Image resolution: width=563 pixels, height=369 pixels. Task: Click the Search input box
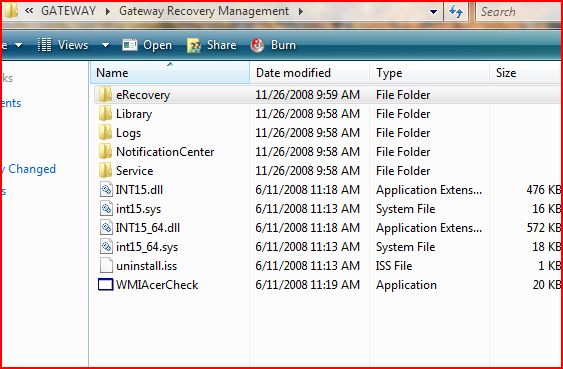(519, 12)
